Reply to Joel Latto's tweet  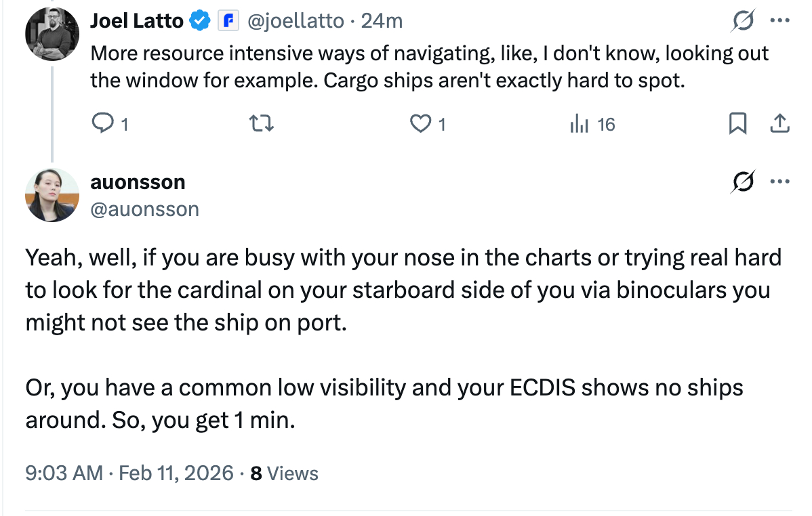(x=102, y=124)
